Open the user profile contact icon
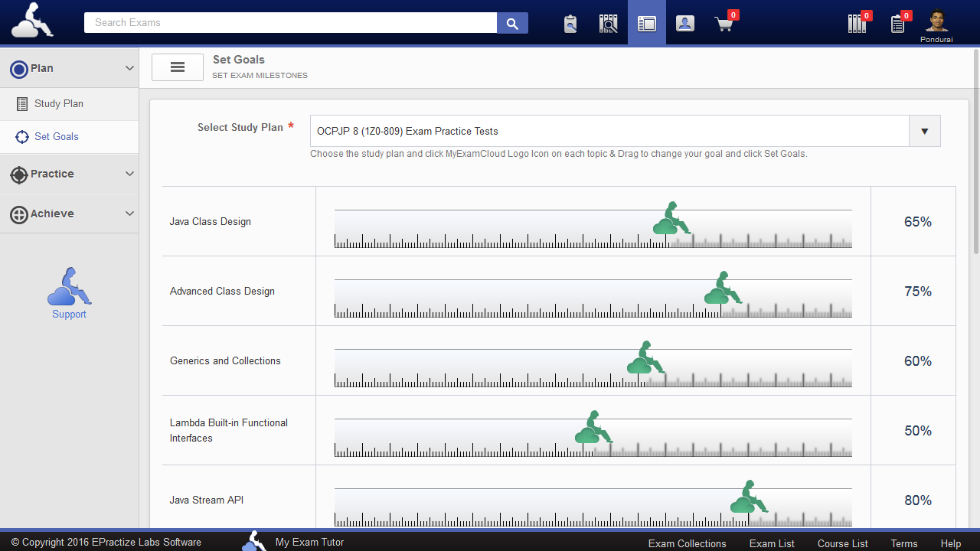The width and height of the screenshot is (980, 551). pyautogui.click(x=684, y=23)
